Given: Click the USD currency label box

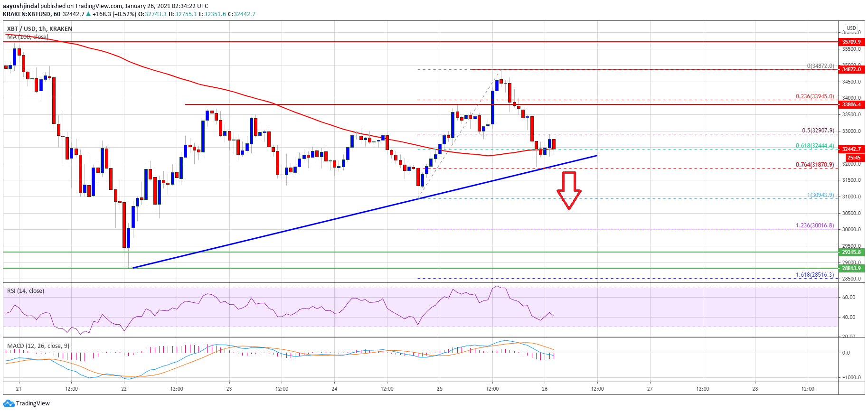Looking at the screenshot, I should (x=851, y=28).
